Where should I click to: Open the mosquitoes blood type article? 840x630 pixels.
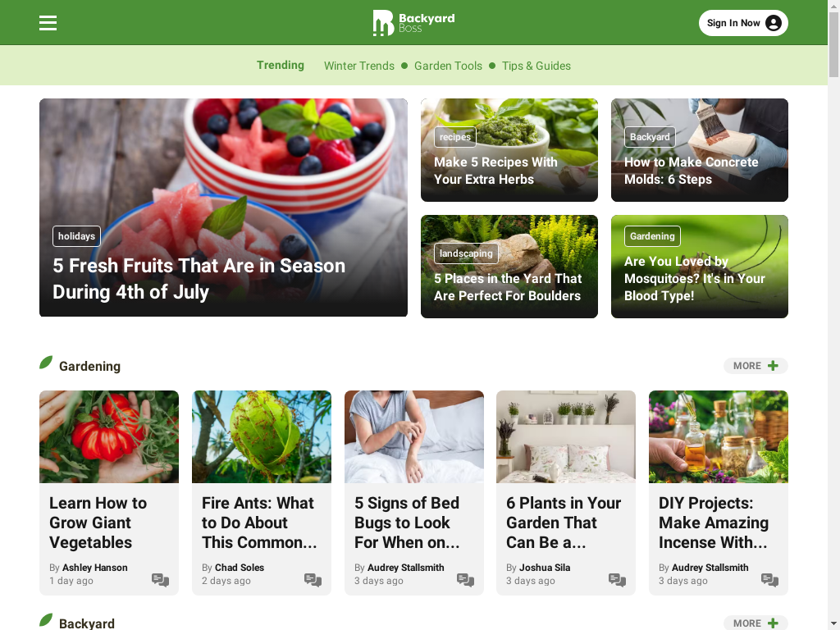pos(694,279)
